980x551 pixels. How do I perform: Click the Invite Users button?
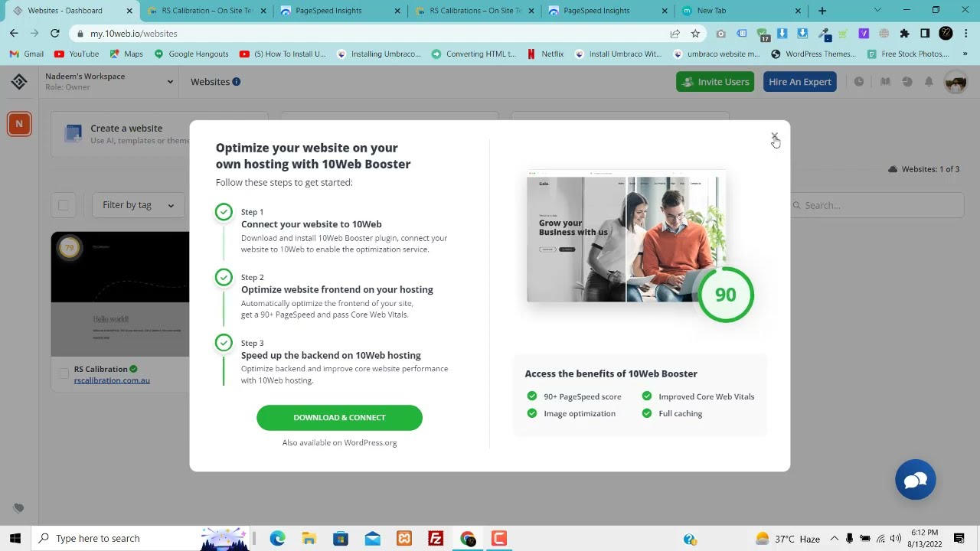[715, 82]
